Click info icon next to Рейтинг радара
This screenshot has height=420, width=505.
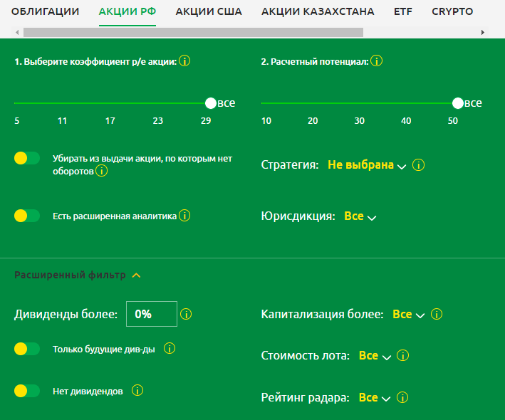click(403, 398)
